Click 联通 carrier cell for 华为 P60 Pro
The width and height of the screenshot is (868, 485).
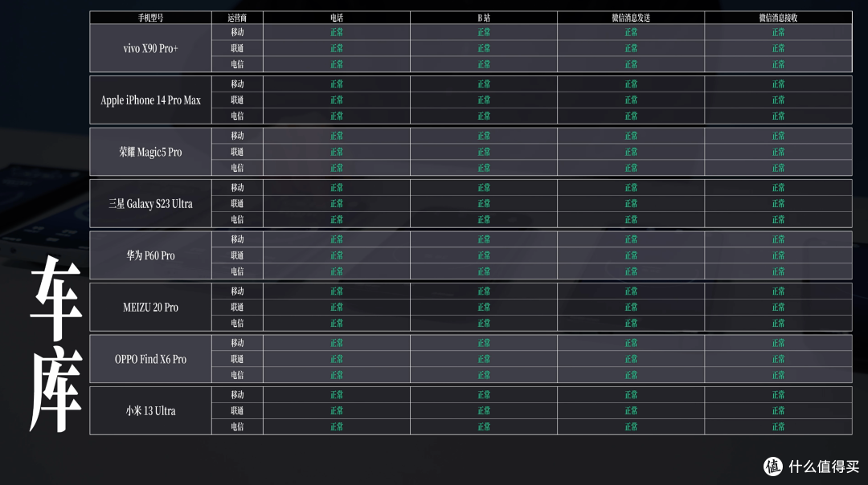[x=237, y=255]
